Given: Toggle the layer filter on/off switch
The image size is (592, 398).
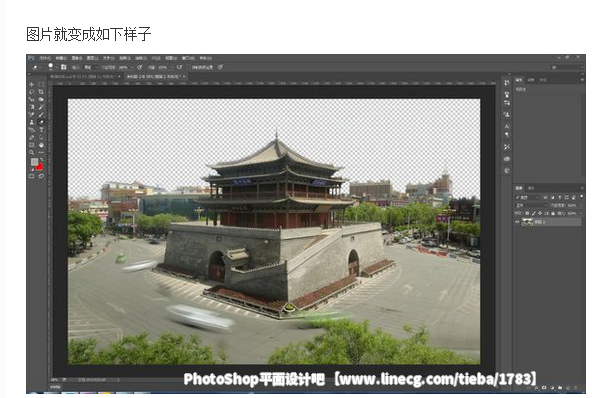Looking at the screenshot, I should pos(581,197).
